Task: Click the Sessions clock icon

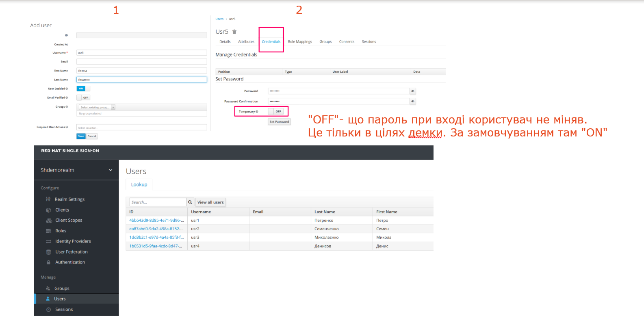Action: [x=48, y=310]
